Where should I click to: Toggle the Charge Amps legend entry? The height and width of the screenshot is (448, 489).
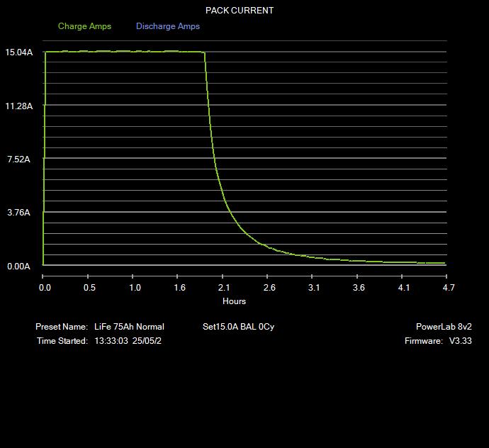[x=84, y=26]
